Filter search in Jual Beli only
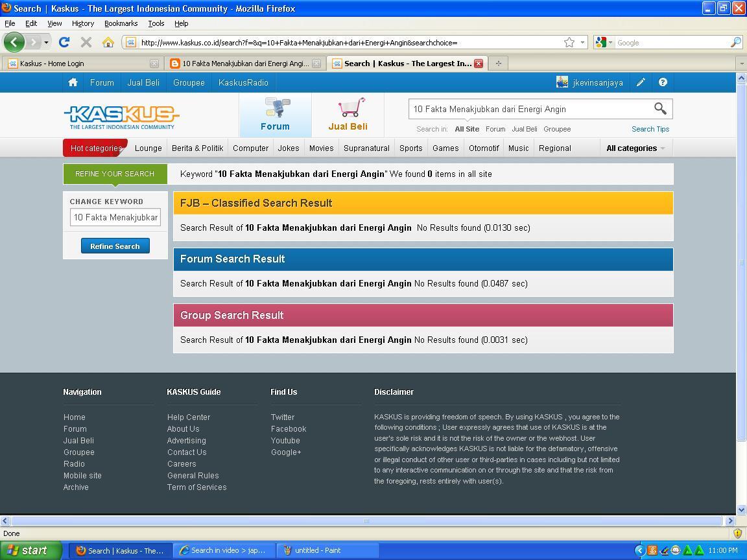747x560 pixels. tap(525, 129)
